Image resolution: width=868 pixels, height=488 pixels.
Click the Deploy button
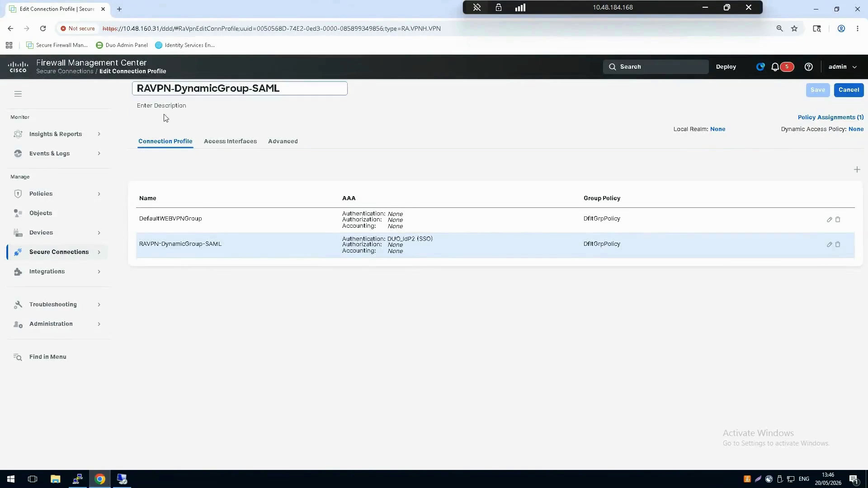point(726,67)
